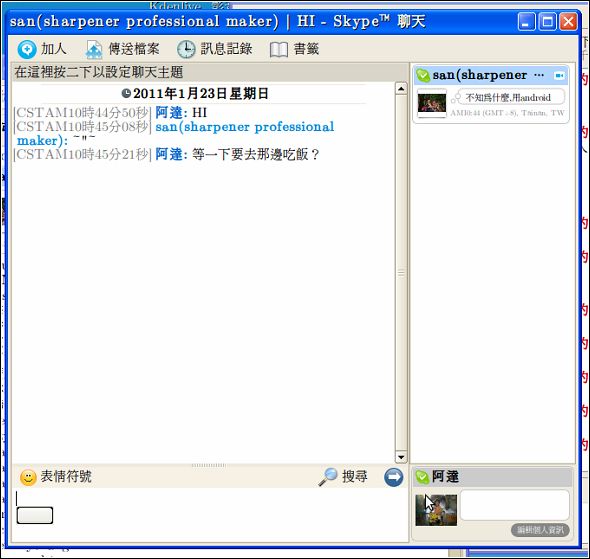Maximize the Skype chat window

click(x=547, y=22)
